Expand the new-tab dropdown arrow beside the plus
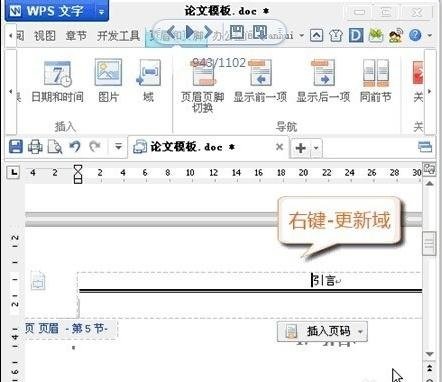442x382 pixels. (x=316, y=147)
